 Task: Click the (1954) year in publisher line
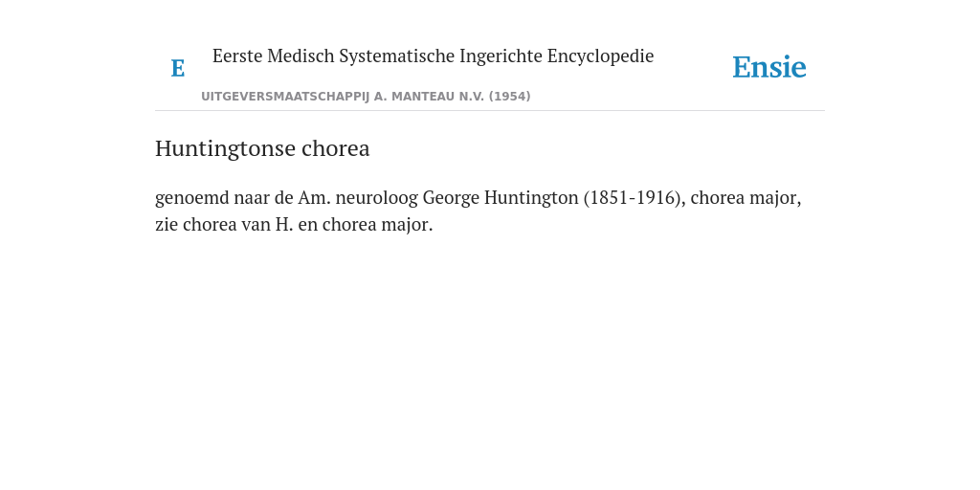tap(509, 97)
